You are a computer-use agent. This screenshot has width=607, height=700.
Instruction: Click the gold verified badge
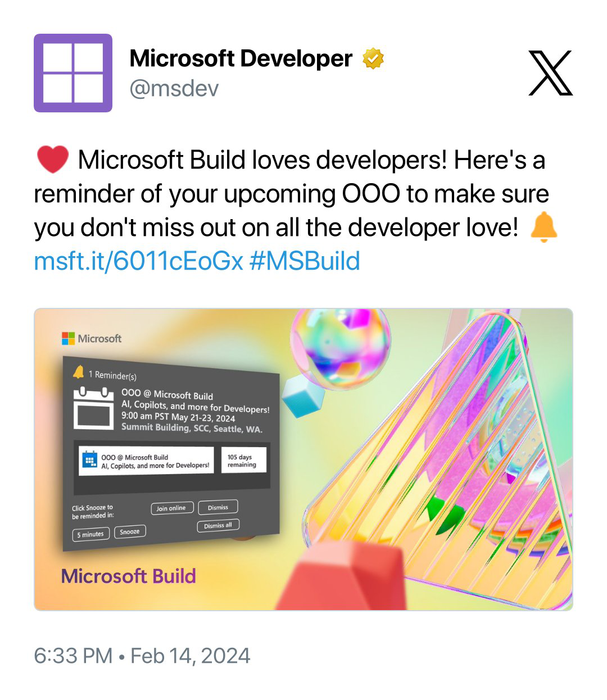click(373, 58)
